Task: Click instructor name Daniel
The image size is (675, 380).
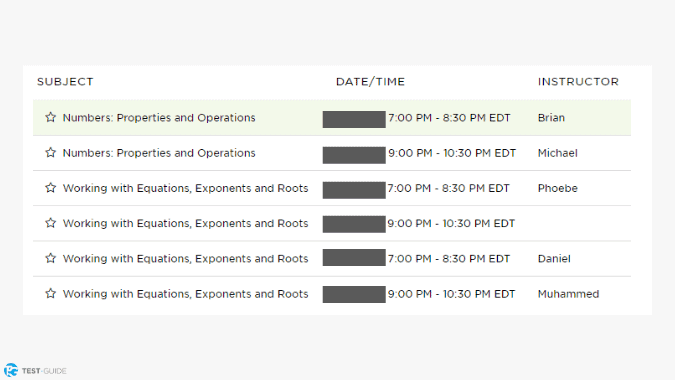Action: pos(554,259)
